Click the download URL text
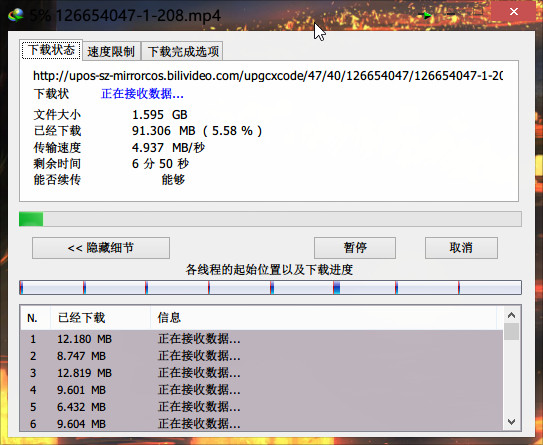This screenshot has height=445, width=543. (268, 75)
